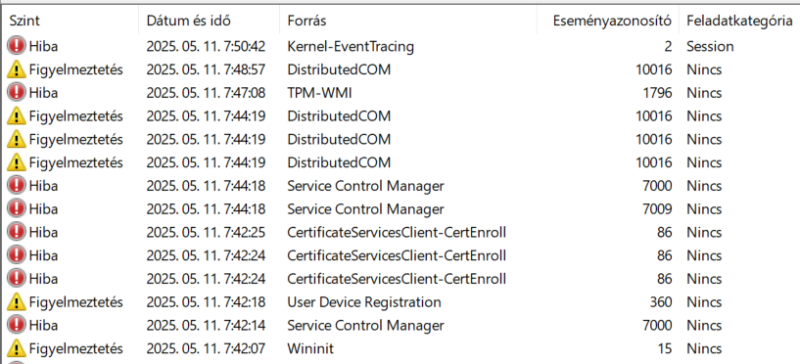The image size is (800, 364).
Task: Select the Session task category cell
Action: point(710,46)
